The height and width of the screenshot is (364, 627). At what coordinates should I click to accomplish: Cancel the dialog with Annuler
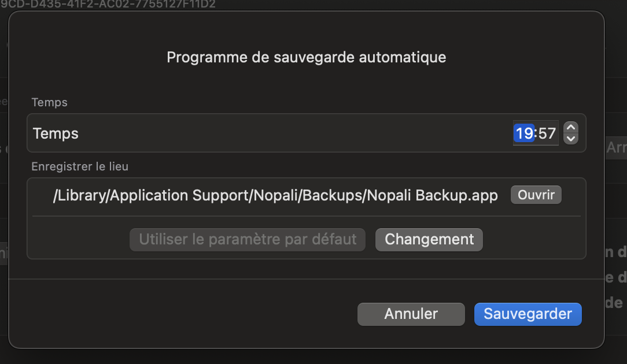[x=411, y=314]
